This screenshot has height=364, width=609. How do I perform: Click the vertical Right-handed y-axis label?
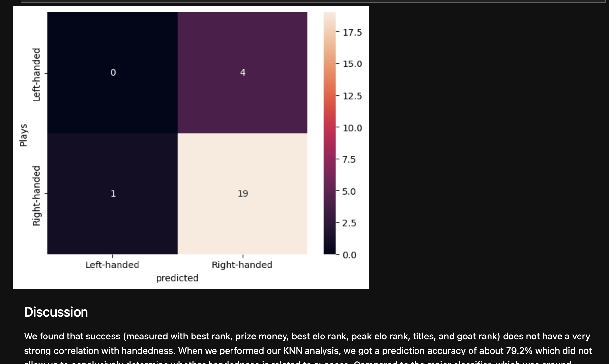tap(36, 196)
